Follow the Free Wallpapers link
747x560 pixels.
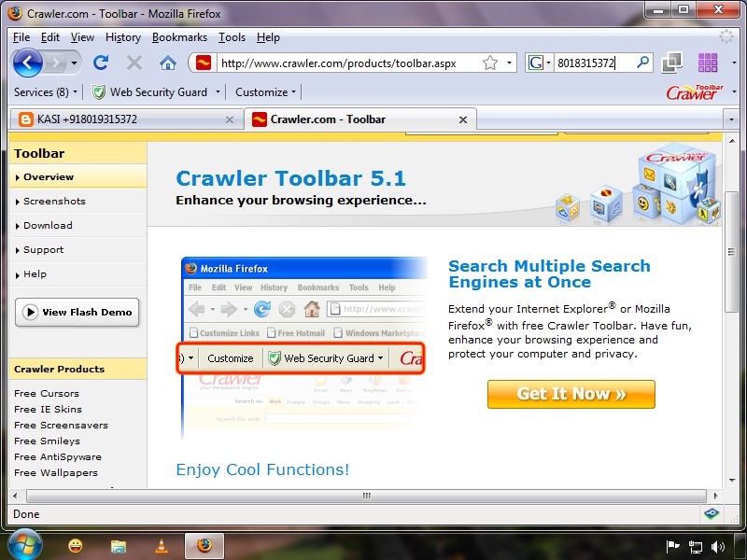click(x=56, y=472)
